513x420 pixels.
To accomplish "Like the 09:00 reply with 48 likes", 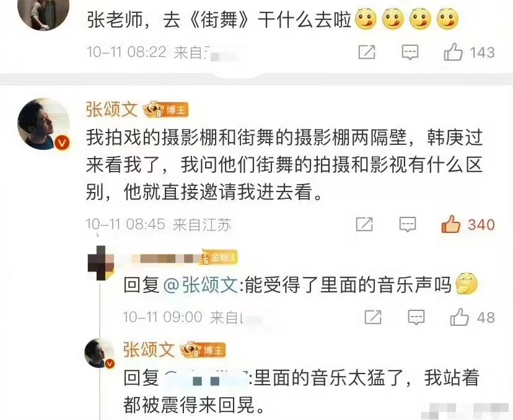I will click(459, 317).
